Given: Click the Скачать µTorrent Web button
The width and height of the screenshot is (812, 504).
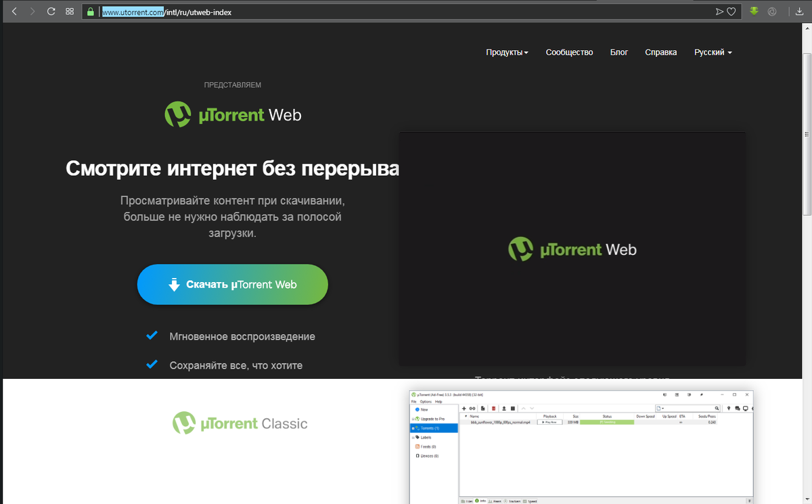Looking at the screenshot, I should coord(233,284).
